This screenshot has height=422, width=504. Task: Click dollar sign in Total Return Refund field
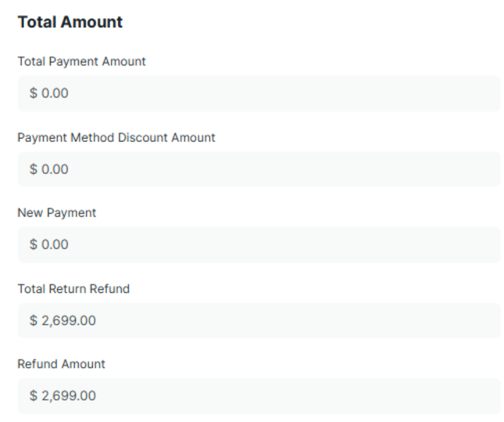point(34,321)
